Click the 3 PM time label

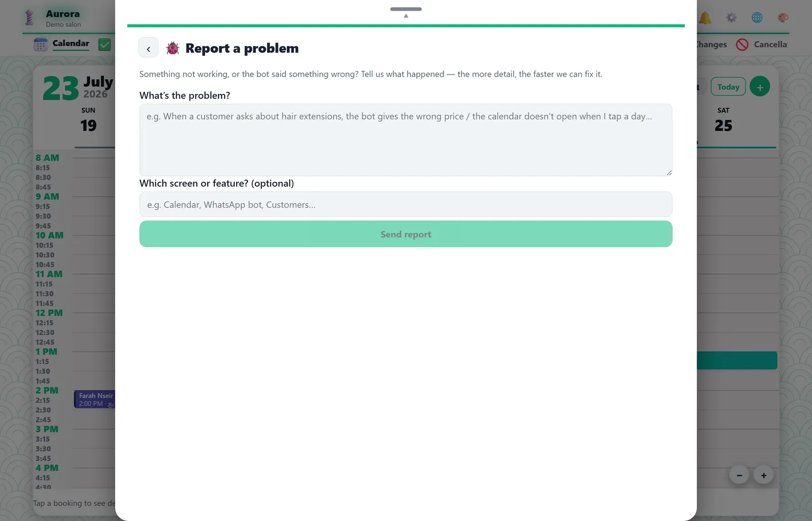coord(47,429)
